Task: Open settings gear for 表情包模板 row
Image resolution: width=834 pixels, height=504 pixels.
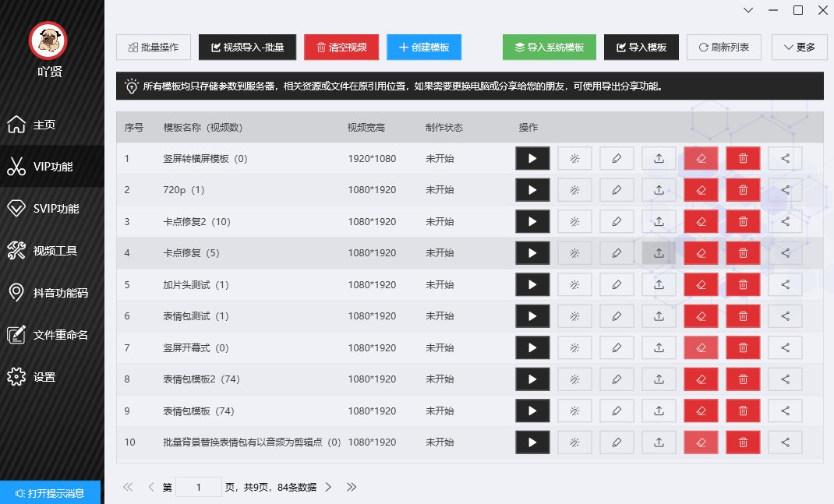Action: tap(574, 411)
